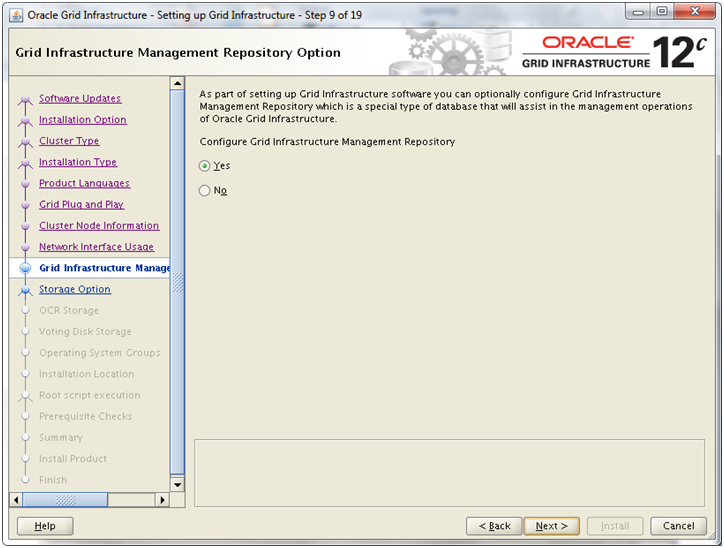Click the Install Product disabled step
The width and height of the screenshot is (724, 548).
pyautogui.click(x=73, y=459)
